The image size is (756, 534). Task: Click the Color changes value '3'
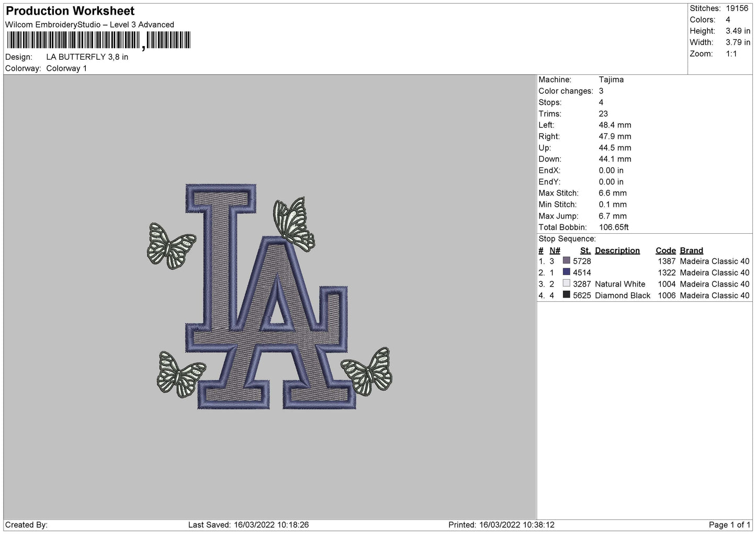point(601,91)
